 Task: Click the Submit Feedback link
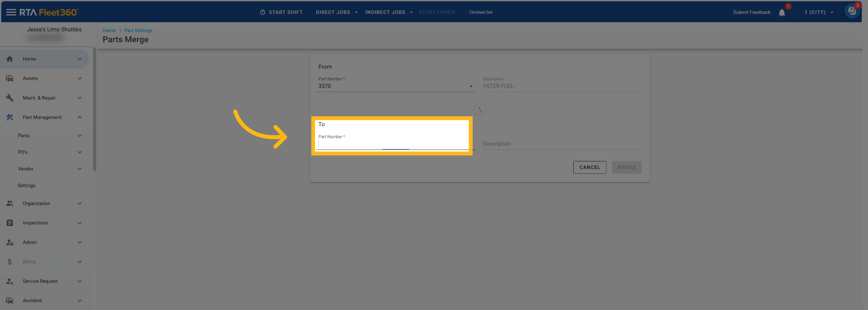coord(752,12)
